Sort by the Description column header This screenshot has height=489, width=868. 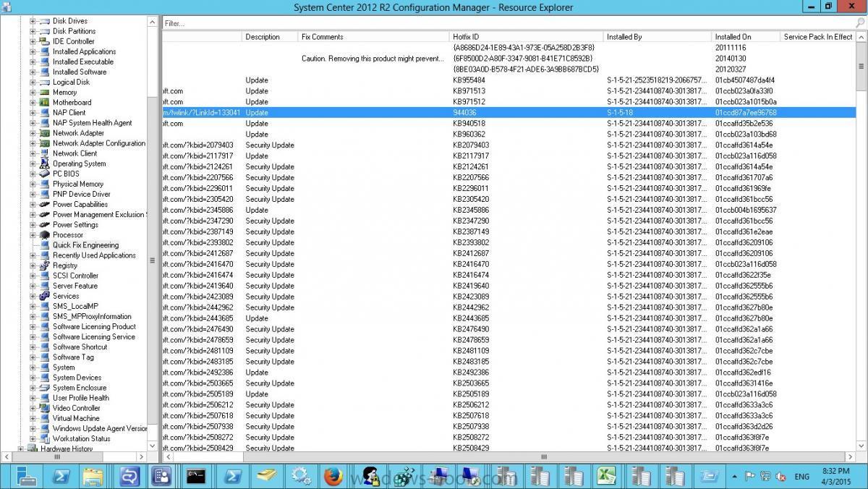pos(271,37)
